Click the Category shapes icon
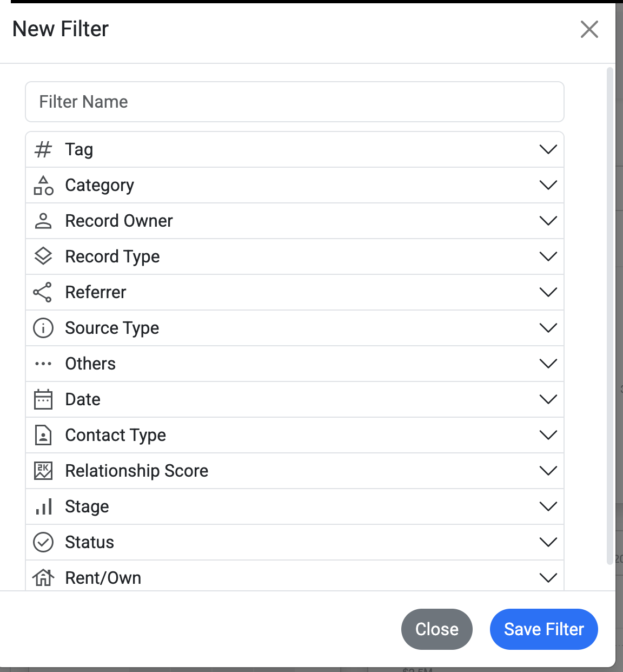Image resolution: width=623 pixels, height=672 pixels. [43, 185]
